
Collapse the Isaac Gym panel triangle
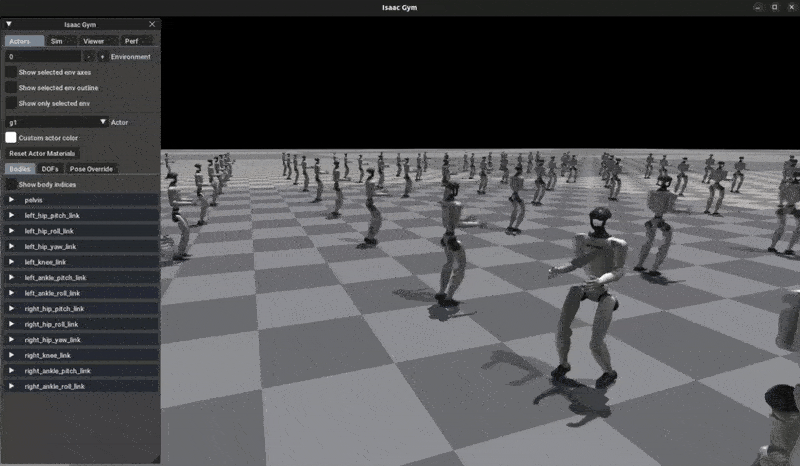(9, 24)
